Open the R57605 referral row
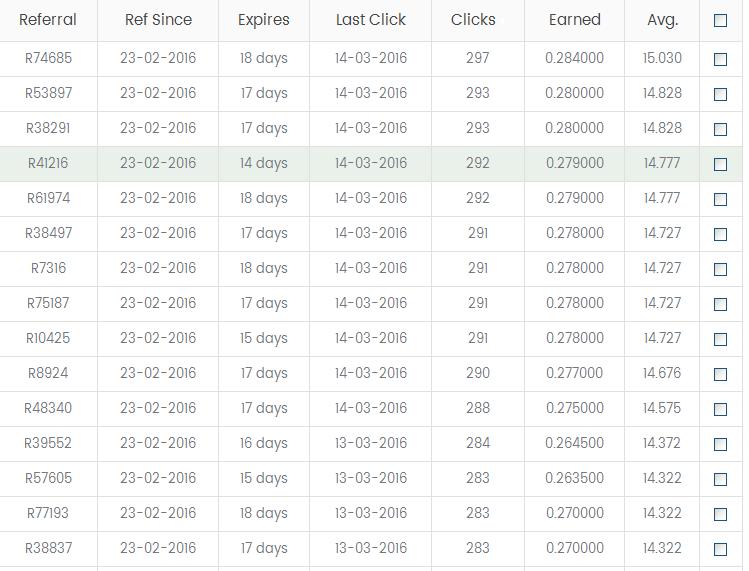 click(48, 478)
